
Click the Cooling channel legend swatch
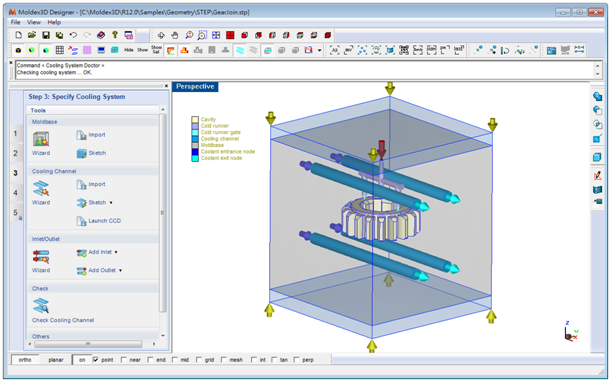(x=195, y=139)
